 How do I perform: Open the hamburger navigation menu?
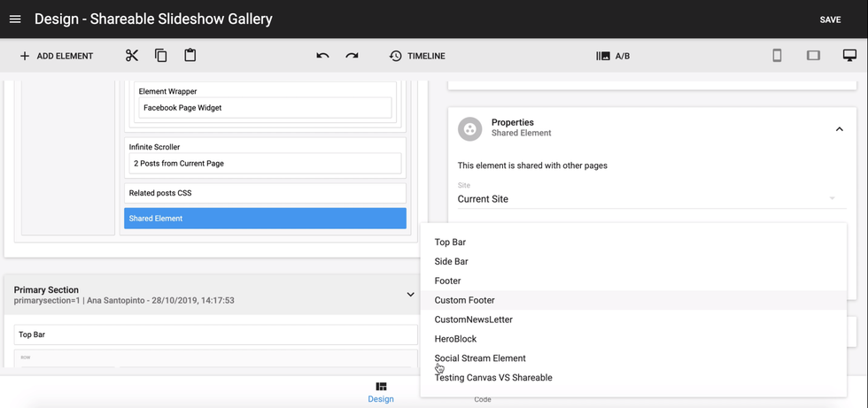(15, 19)
